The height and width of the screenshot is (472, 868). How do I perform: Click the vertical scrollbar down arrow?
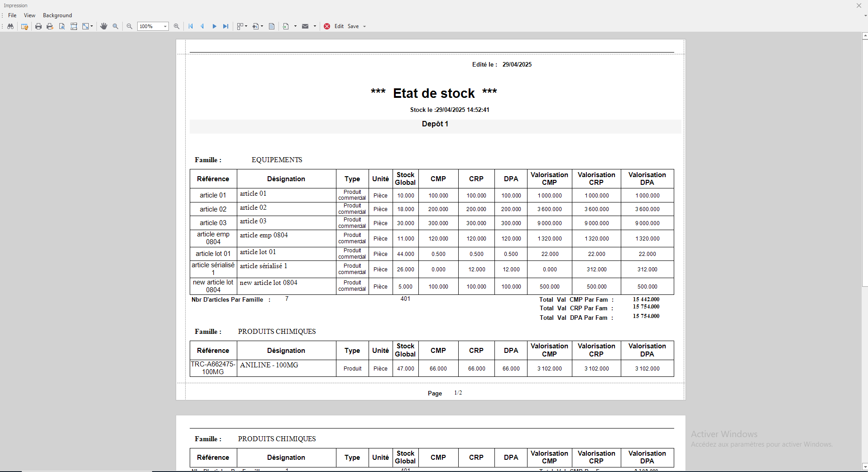(x=864, y=467)
